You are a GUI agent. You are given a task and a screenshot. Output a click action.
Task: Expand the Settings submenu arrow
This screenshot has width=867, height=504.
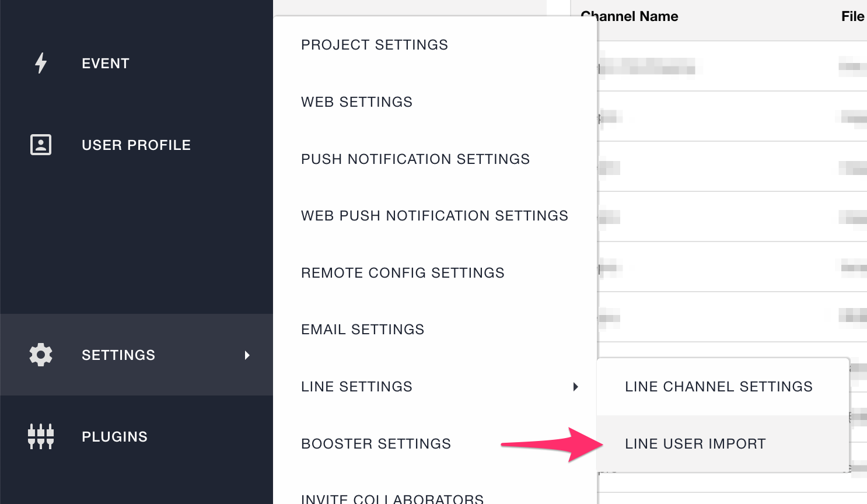pos(247,355)
